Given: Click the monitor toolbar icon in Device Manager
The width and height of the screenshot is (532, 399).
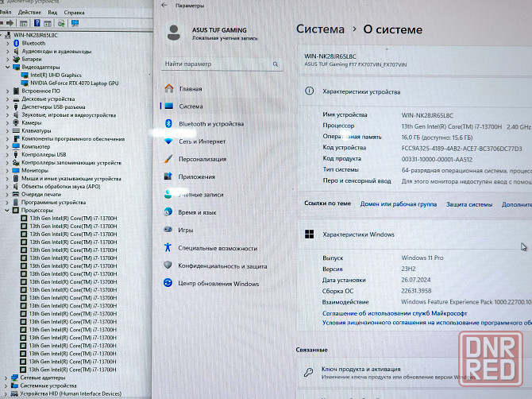Looking at the screenshot, I should [75, 23].
